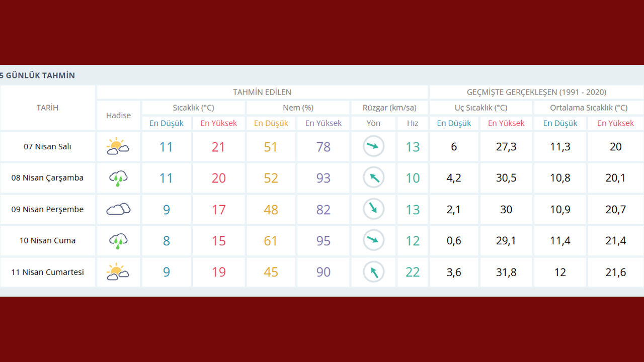Image resolution: width=644 pixels, height=362 pixels.
Task: Click the Rüzgar (km/sa) column header
Action: click(x=389, y=108)
